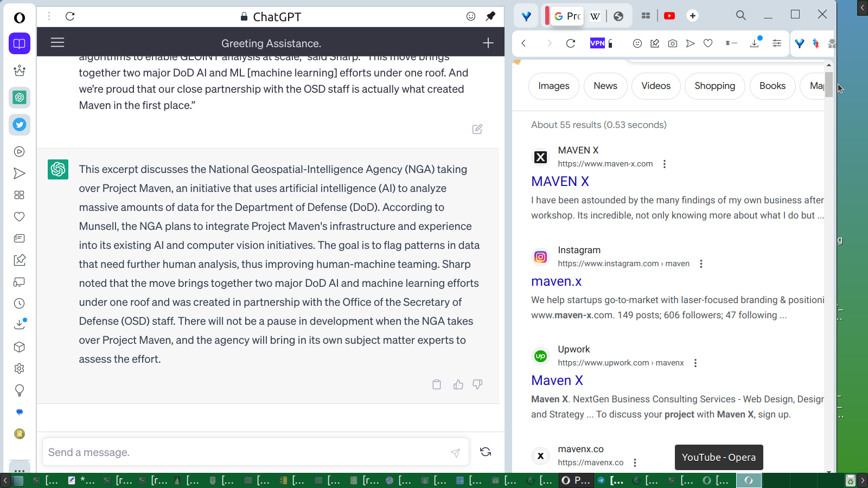Take a snapshot with the camera icon

673,43
